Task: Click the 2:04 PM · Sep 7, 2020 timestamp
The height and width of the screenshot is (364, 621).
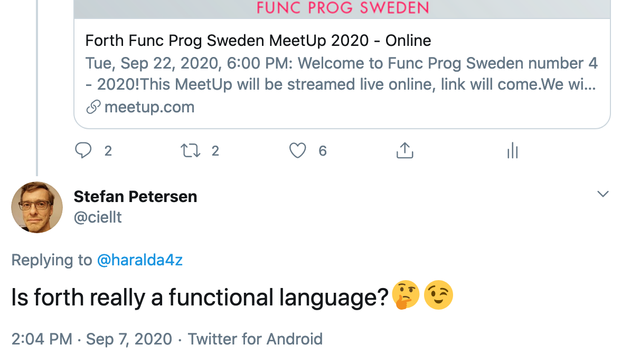Action: click(91, 339)
